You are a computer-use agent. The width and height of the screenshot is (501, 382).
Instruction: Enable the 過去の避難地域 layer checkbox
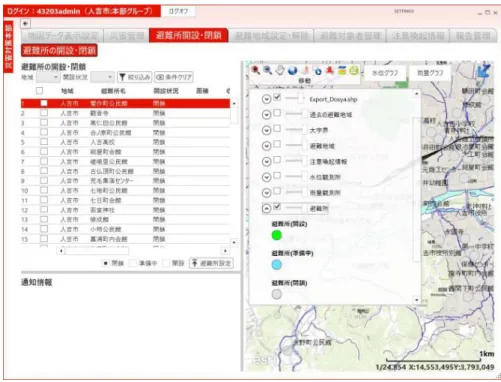277,113
